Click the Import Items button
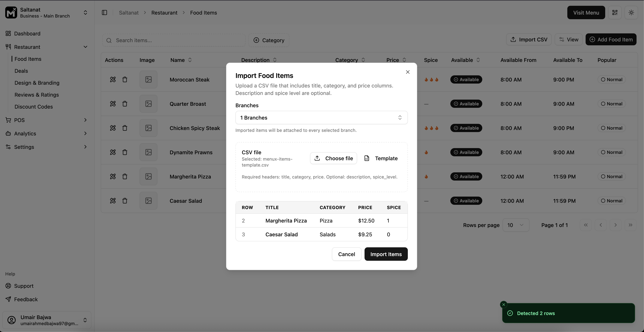The image size is (644, 332). (386, 254)
